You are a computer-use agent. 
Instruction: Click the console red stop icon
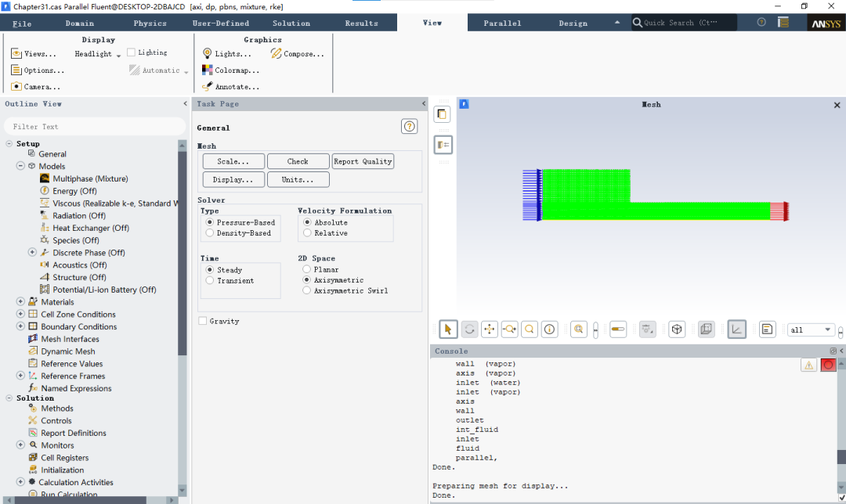click(828, 365)
